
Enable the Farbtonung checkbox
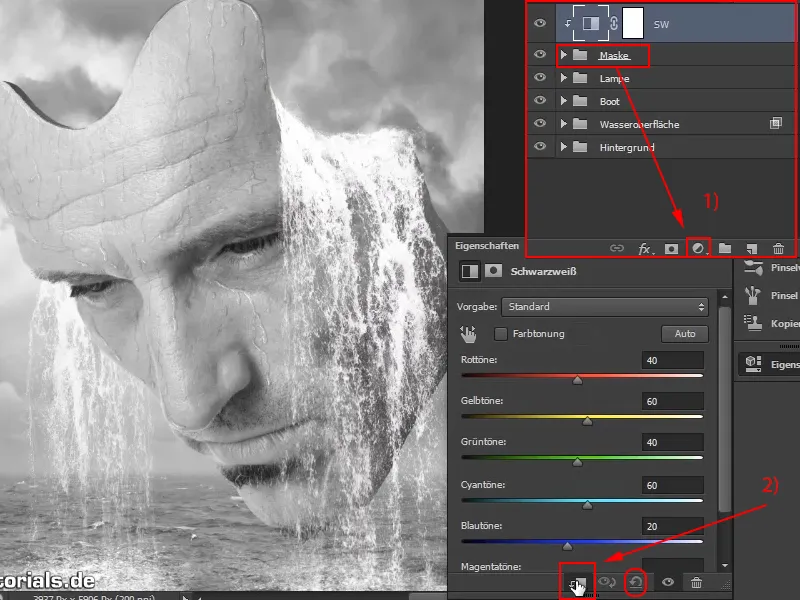pos(501,334)
